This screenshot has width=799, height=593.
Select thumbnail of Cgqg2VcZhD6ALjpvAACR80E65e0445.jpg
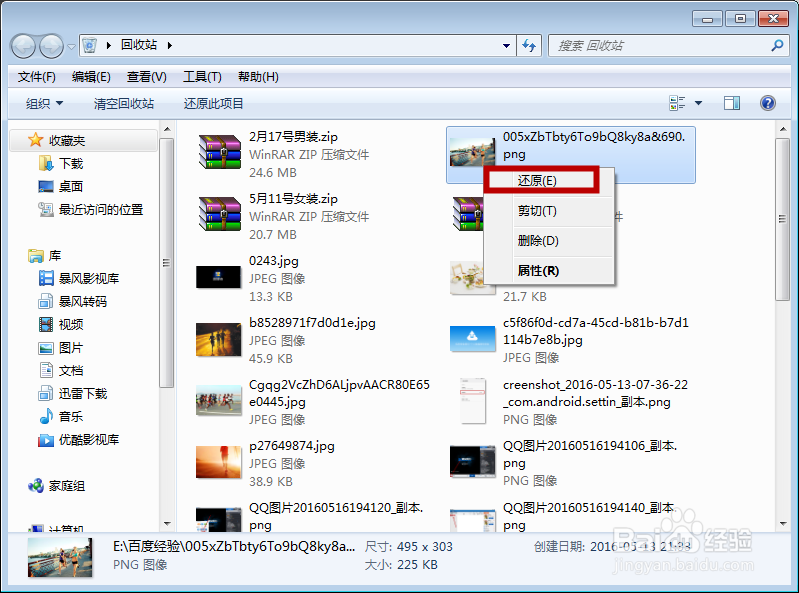pyautogui.click(x=219, y=400)
